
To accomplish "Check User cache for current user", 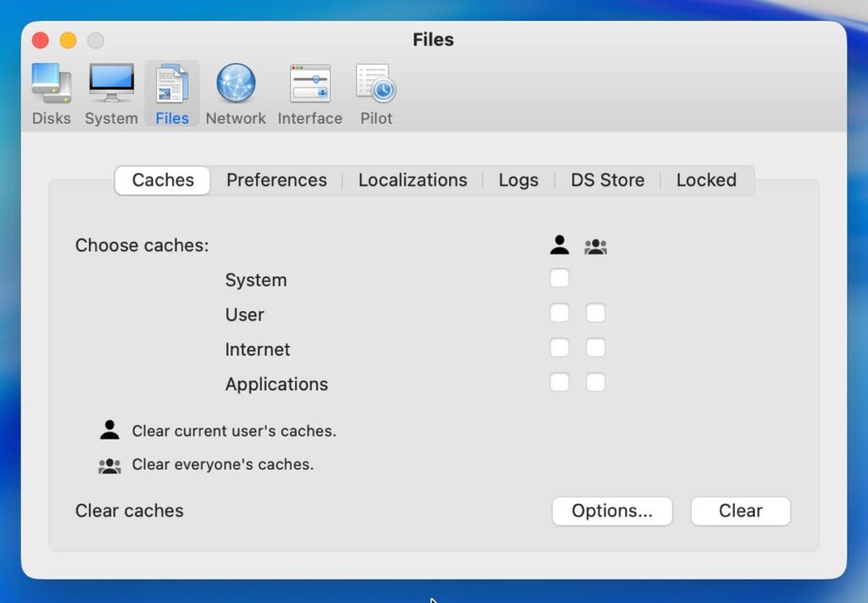I will tap(559, 313).
